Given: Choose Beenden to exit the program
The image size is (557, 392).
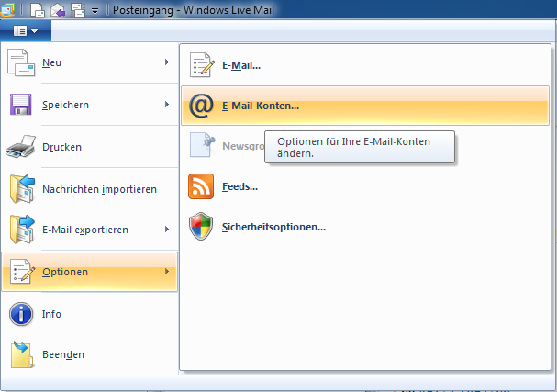Looking at the screenshot, I should pyautogui.click(x=90, y=354).
